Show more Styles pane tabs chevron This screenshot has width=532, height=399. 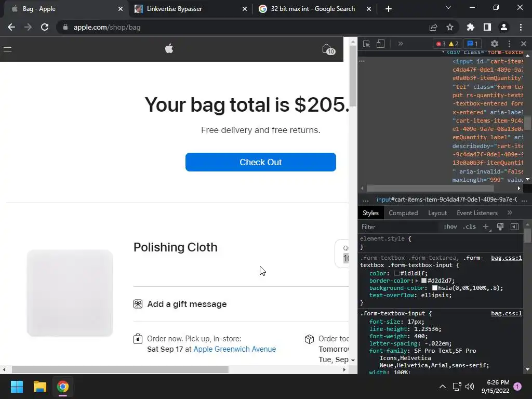click(x=510, y=212)
